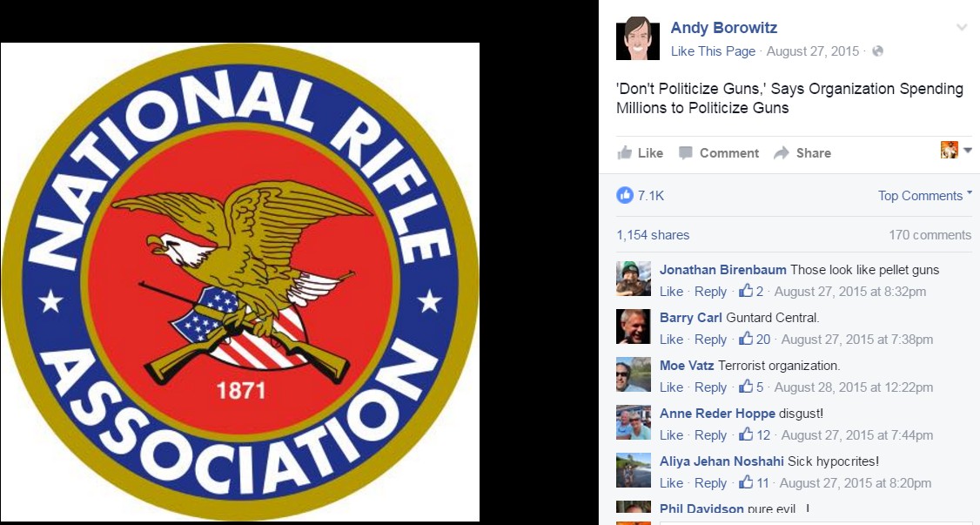Click the National Rifle Association logo image
980x525 pixels.
click(x=240, y=282)
